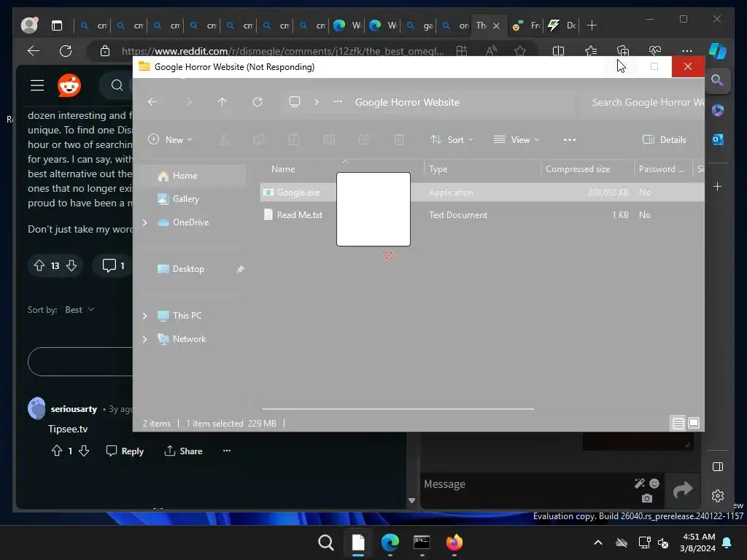This screenshot has height=560, width=747.
Task: Click the chat Message input field
Action: 527,484
